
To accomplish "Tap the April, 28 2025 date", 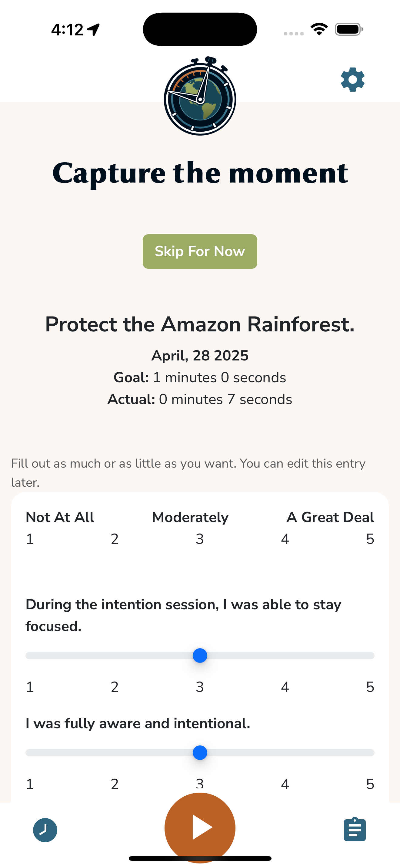I will [x=200, y=356].
